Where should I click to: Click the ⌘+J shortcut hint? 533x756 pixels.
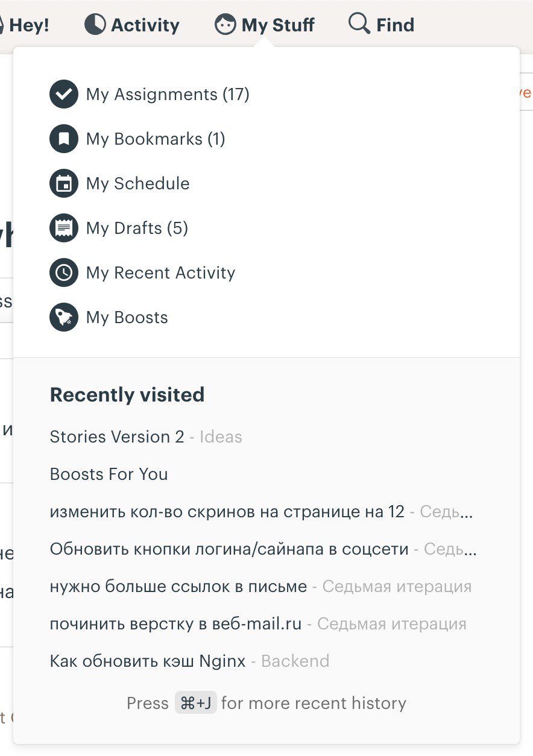pyautogui.click(x=196, y=703)
